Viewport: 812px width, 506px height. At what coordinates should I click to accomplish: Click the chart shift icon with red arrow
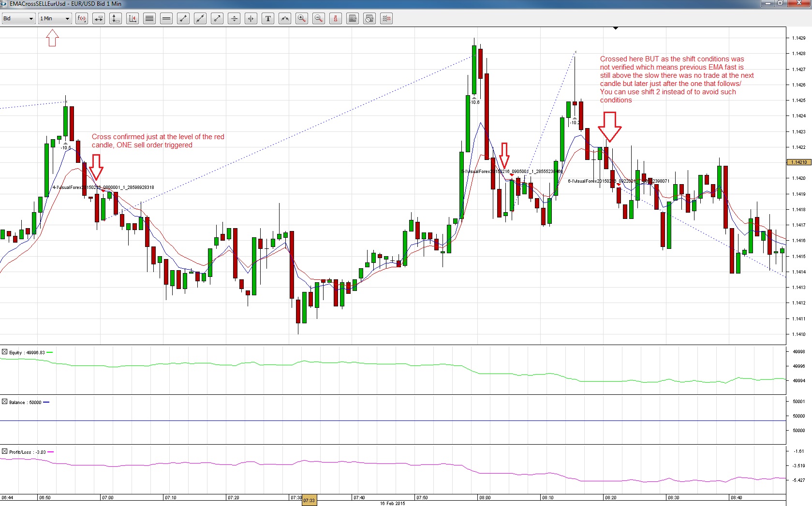coord(133,18)
